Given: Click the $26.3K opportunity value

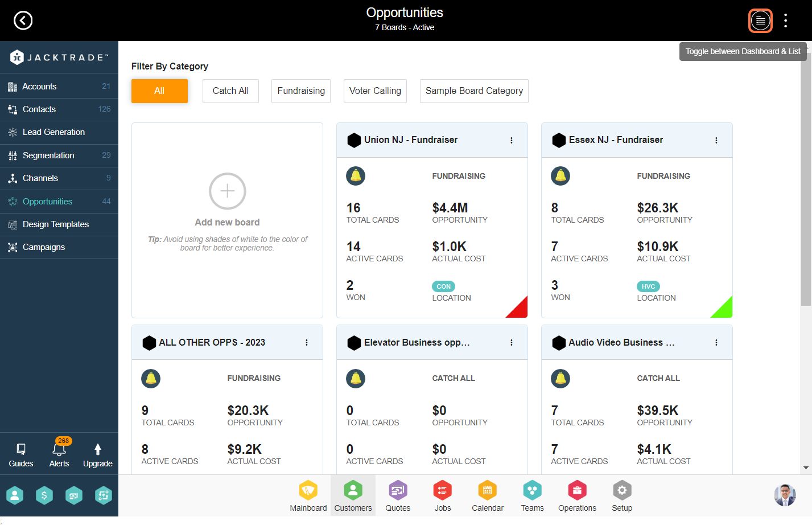Looking at the screenshot, I should coord(658,208).
